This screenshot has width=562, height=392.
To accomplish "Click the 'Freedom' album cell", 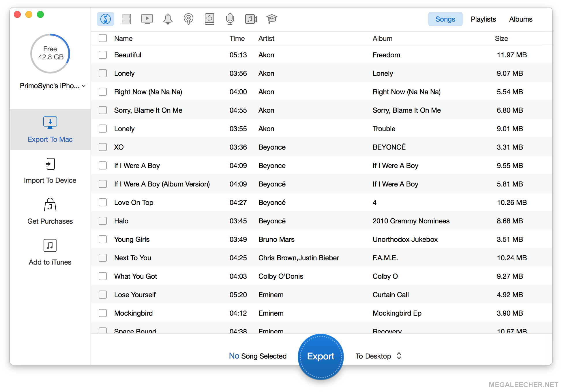I will click(x=386, y=55).
